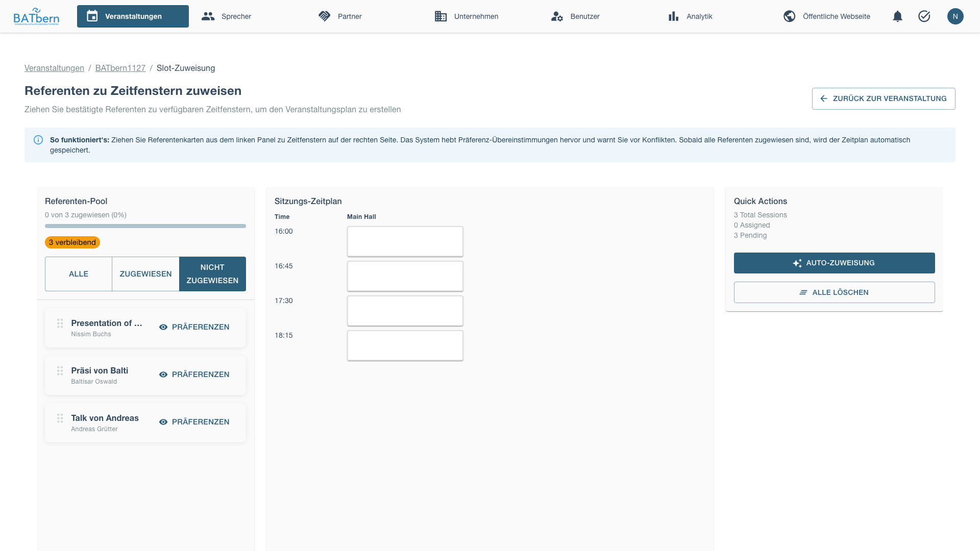Click the speaker name Andreas Grütter
The height and width of the screenshot is (551, 980).
[x=94, y=429]
